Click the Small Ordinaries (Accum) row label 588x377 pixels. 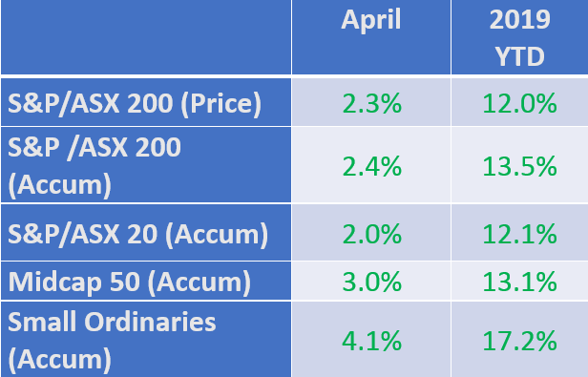click(x=146, y=339)
